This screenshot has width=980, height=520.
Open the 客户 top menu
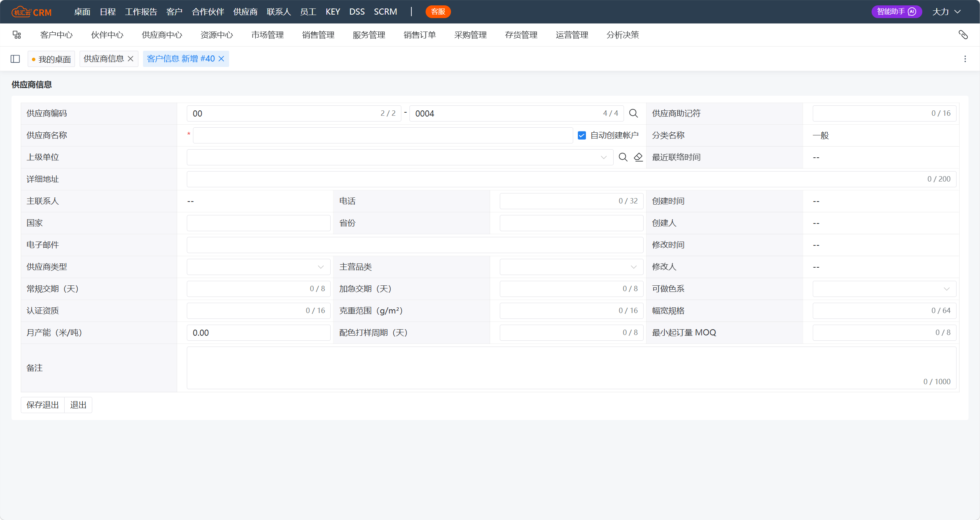pos(175,12)
